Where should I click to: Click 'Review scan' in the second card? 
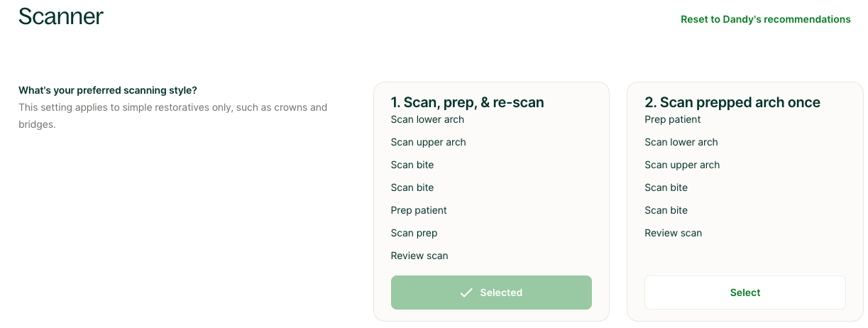point(673,233)
